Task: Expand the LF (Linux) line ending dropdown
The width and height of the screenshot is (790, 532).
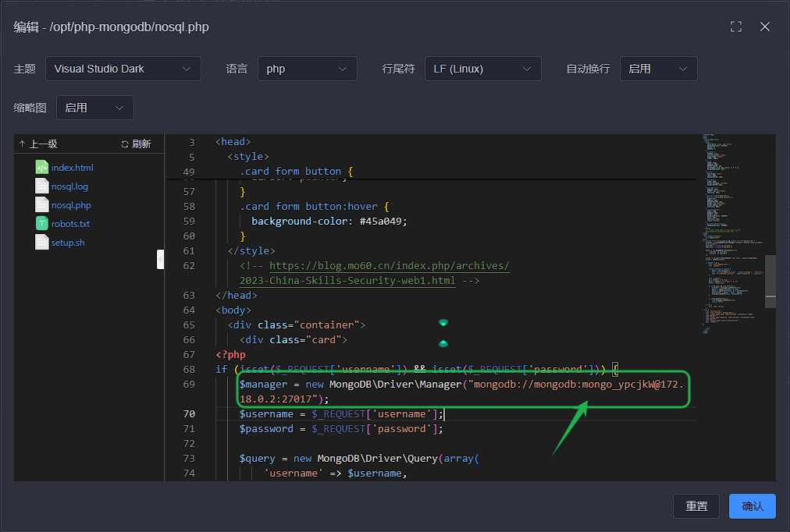Action: coord(482,69)
